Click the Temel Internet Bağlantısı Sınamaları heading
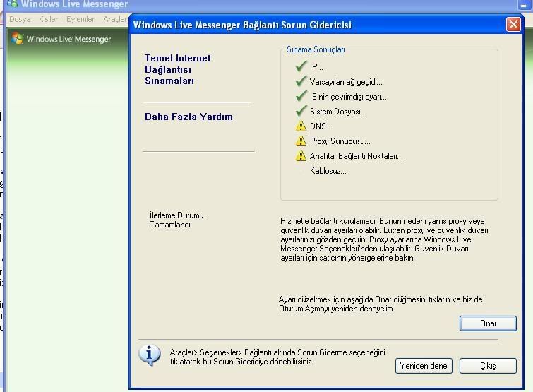 point(177,69)
